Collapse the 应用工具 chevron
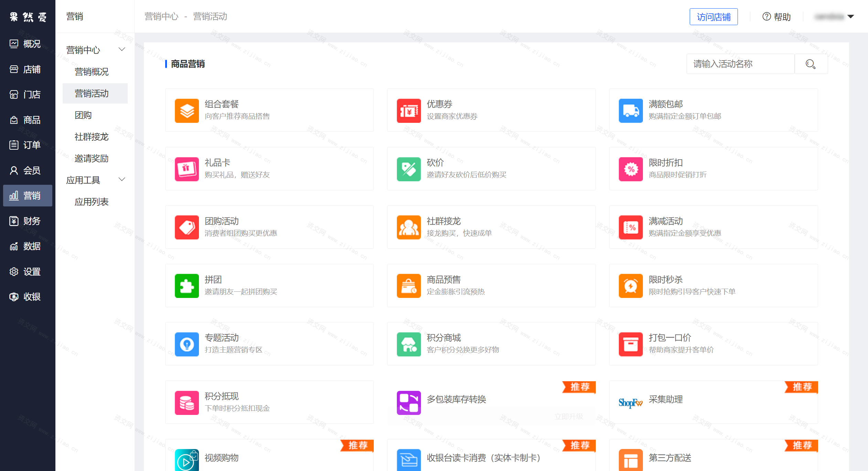 122,180
